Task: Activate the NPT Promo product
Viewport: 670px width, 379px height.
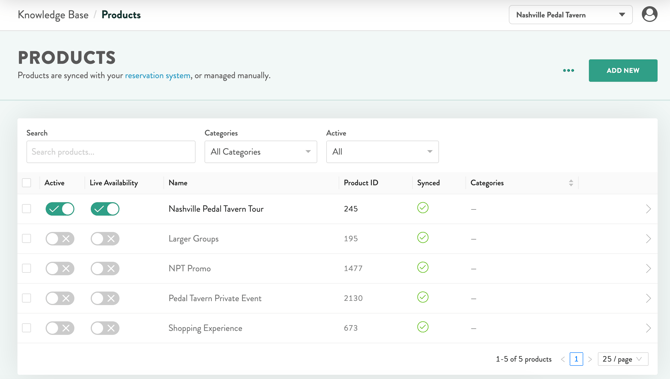Action: [x=60, y=269]
